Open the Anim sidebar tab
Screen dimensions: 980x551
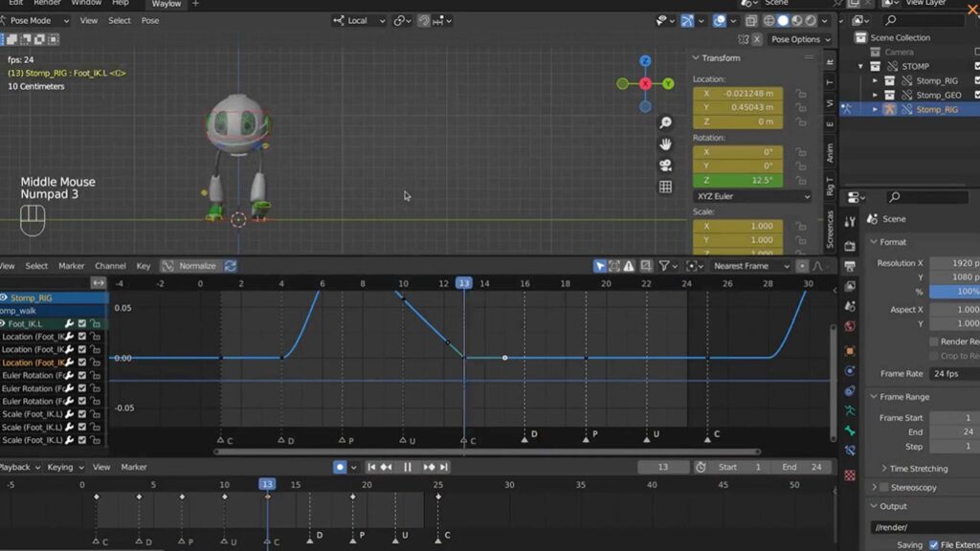[x=830, y=152]
